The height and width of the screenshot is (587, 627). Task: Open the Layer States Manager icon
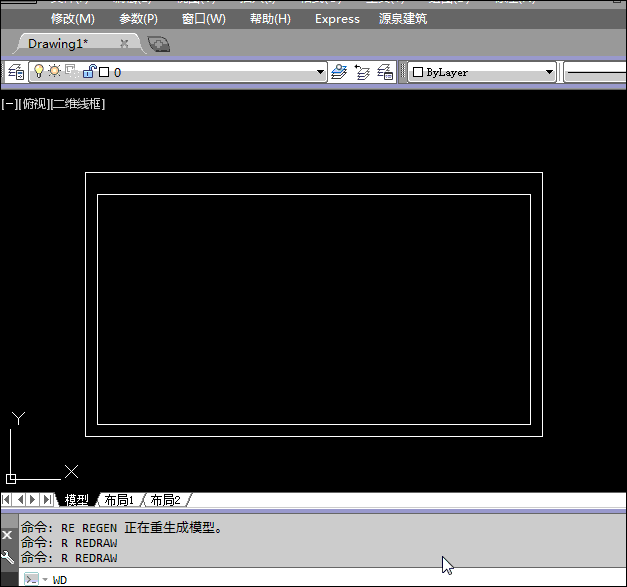coord(385,72)
